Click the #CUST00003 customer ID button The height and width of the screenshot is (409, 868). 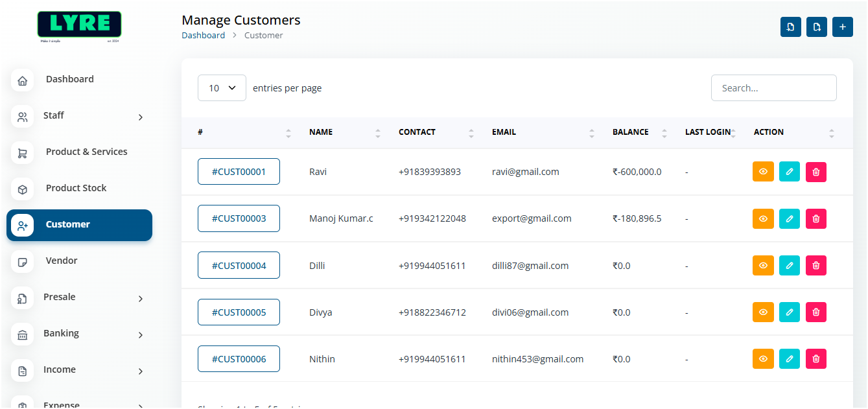tap(239, 218)
